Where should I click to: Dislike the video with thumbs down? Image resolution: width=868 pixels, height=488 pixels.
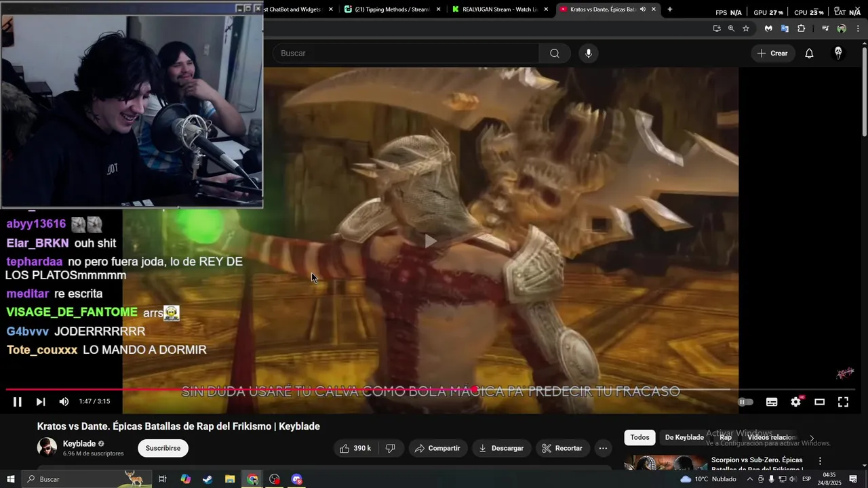click(x=391, y=448)
